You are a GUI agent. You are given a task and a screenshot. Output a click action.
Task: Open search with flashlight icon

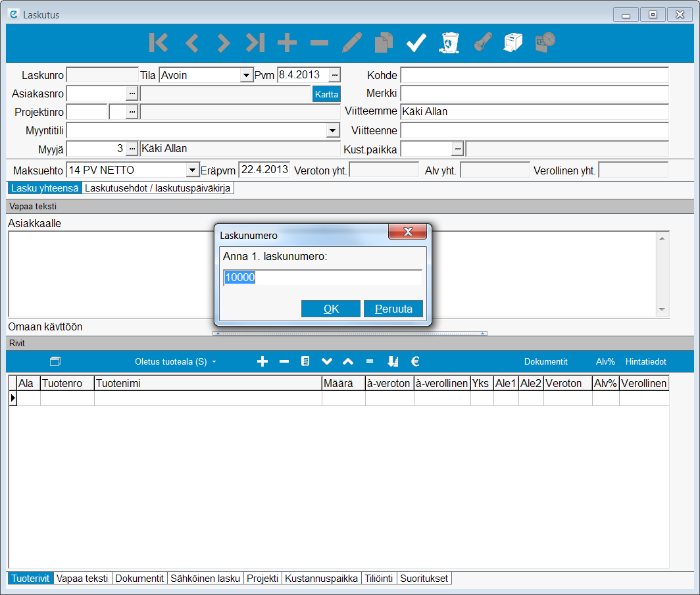tap(483, 42)
